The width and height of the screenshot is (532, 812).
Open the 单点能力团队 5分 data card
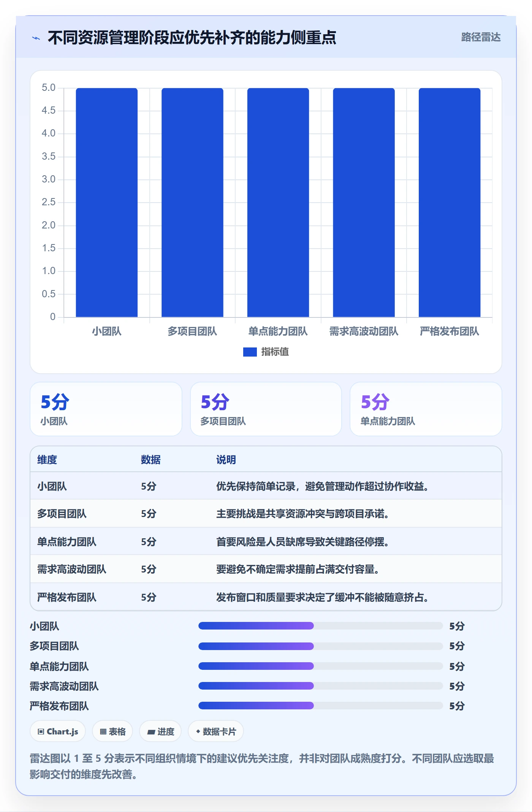(x=426, y=409)
